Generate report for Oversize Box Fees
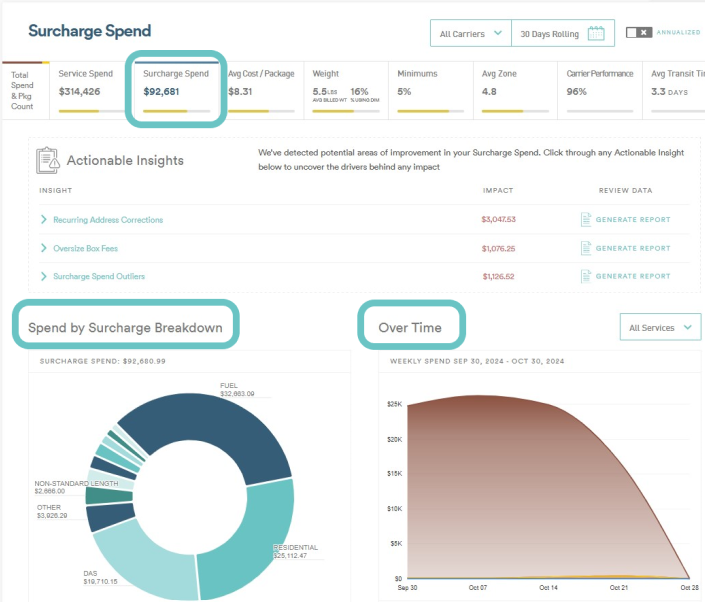Screen dimensions: 705x602 tap(633, 248)
